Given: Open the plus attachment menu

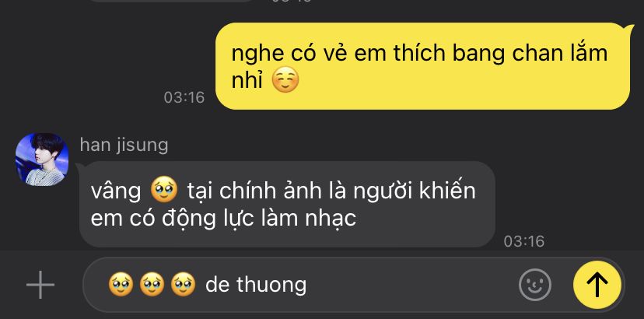Looking at the screenshot, I should (x=40, y=285).
